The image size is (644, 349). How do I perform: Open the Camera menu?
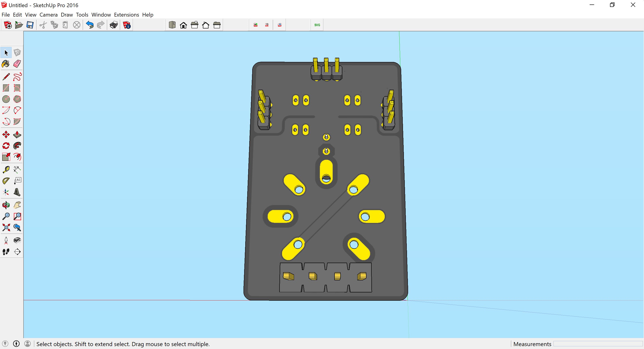[49, 15]
